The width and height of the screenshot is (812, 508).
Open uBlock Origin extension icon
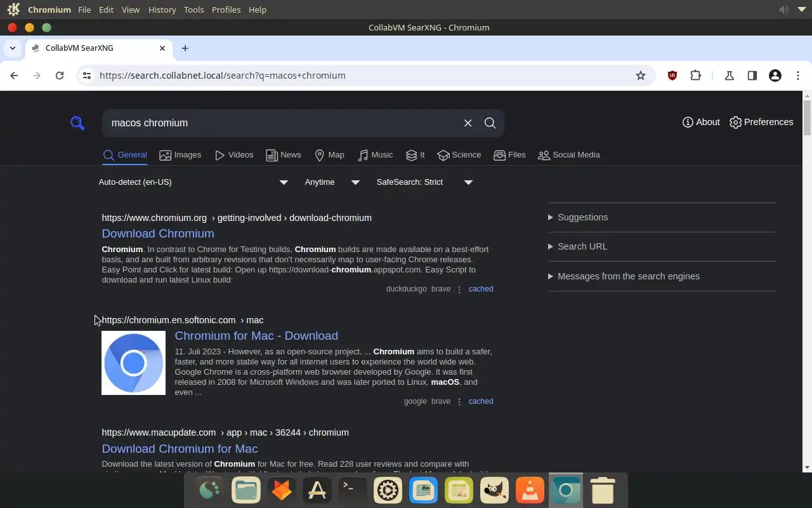point(672,76)
